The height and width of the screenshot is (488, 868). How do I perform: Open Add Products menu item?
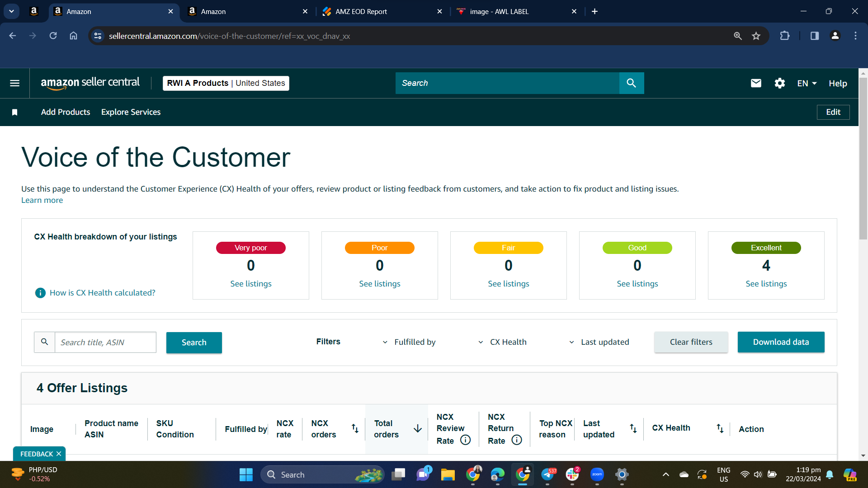click(x=66, y=112)
